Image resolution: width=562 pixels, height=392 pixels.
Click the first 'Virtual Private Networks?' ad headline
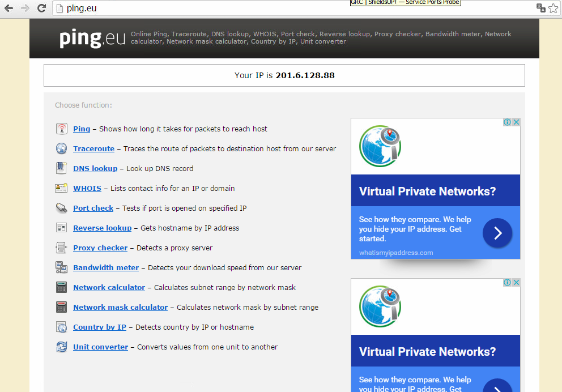point(427,191)
